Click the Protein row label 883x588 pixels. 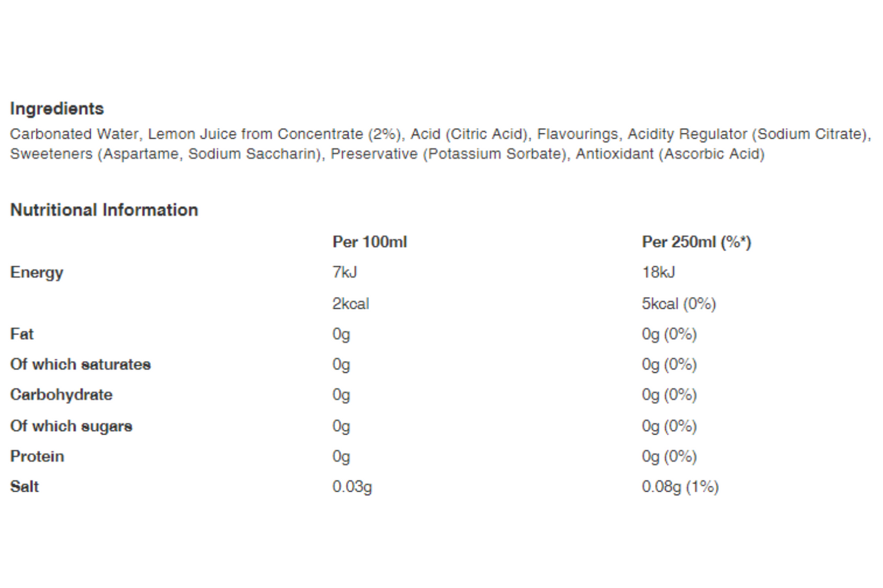(x=37, y=456)
